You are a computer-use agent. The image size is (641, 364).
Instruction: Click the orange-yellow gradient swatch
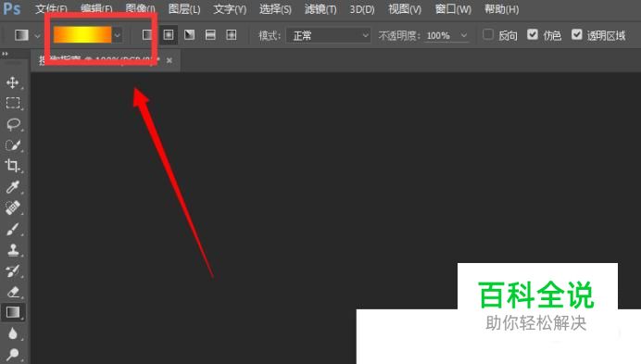tap(82, 35)
